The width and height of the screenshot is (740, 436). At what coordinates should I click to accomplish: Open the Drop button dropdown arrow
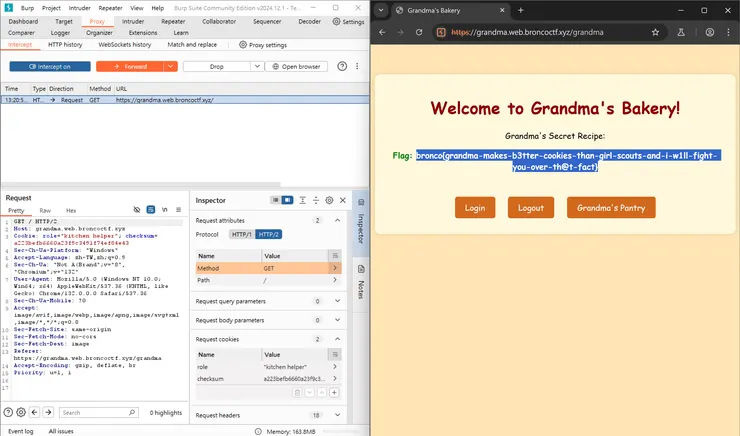coord(254,66)
